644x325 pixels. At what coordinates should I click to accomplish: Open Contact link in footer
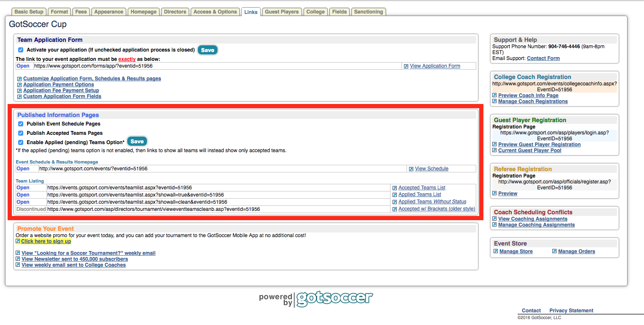pos(531,311)
